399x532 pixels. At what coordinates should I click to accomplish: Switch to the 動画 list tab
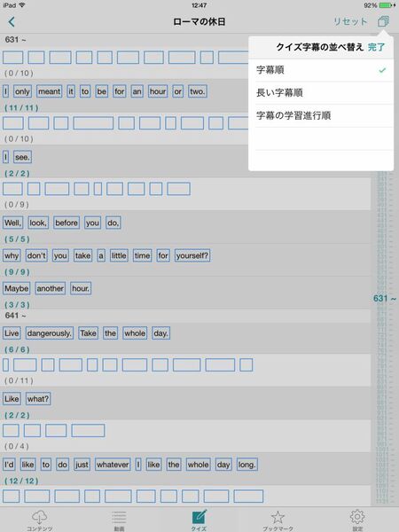pyautogui.click(x=119, y=520)
